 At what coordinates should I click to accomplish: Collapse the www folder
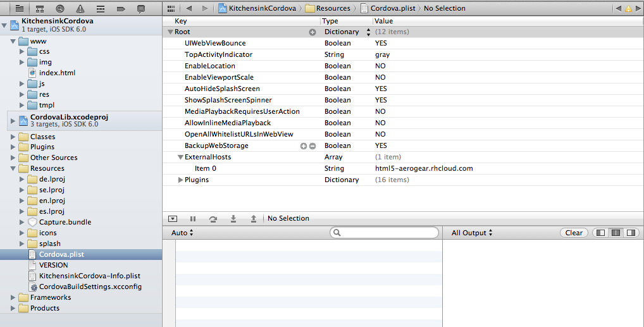click(x=13, y=42)
